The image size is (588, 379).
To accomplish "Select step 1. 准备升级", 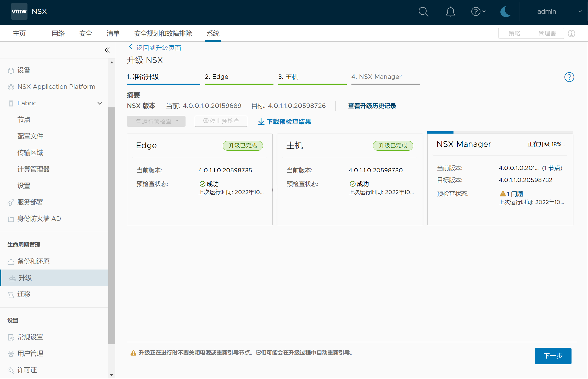I will [163, 78].
